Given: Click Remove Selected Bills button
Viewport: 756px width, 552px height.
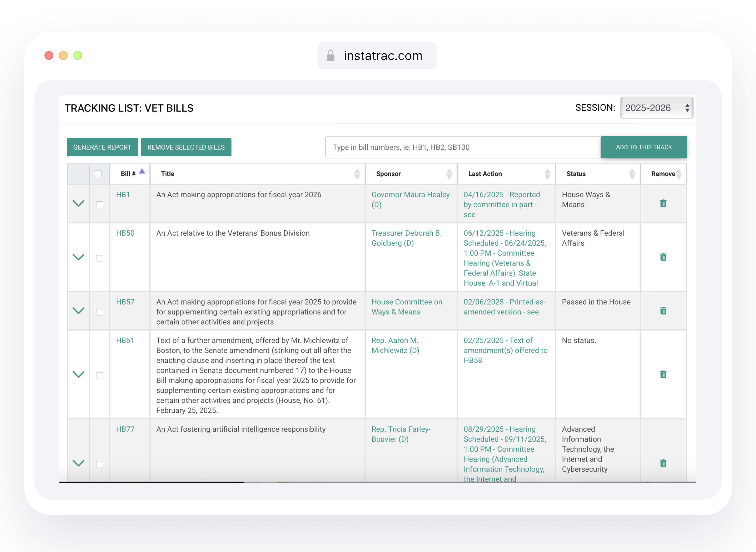Looking at the screenshot, I should tap(186, 147).
